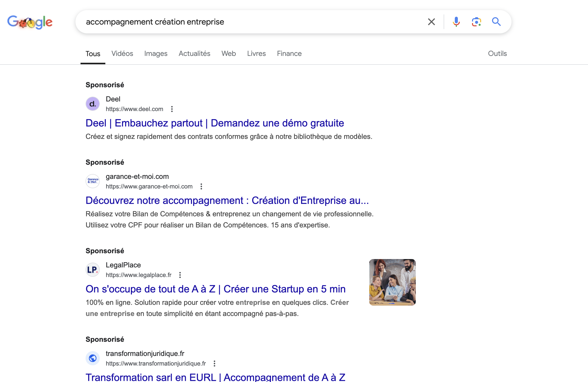Select the Tous tab

(93, 54)
